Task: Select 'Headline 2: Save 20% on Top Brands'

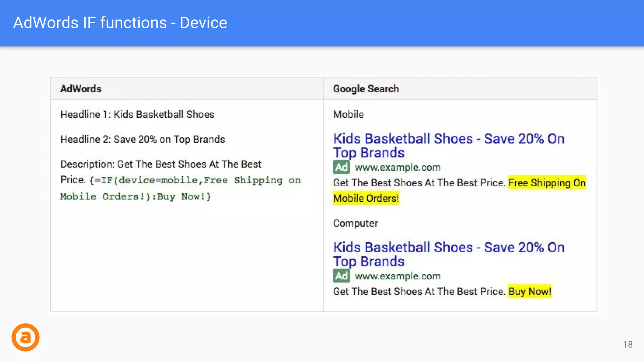Action: click(143, 139)
